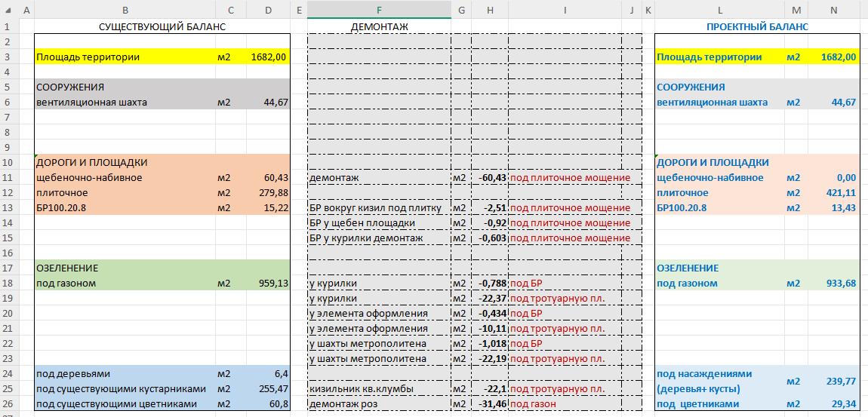
Task: Select value -0,788 in column H
Action: [x=490, y=284]
